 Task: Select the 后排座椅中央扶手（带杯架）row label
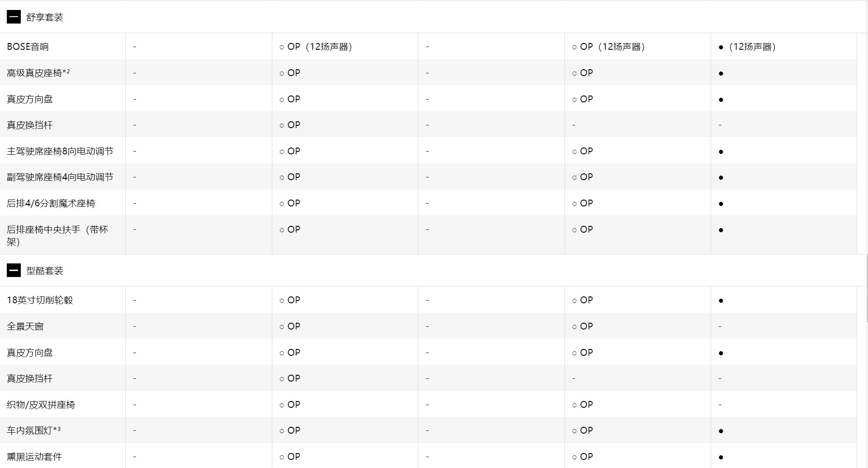pyautogui.click(x=57, y=235)
